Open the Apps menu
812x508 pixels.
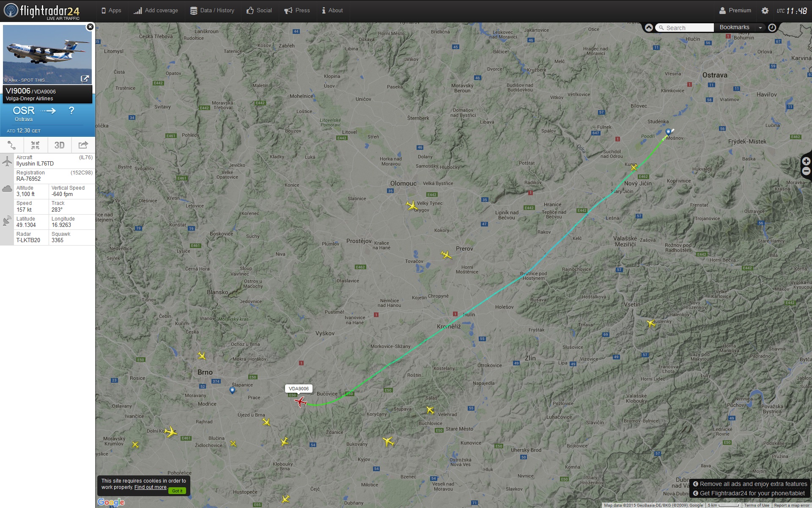(x=111, y=11)
